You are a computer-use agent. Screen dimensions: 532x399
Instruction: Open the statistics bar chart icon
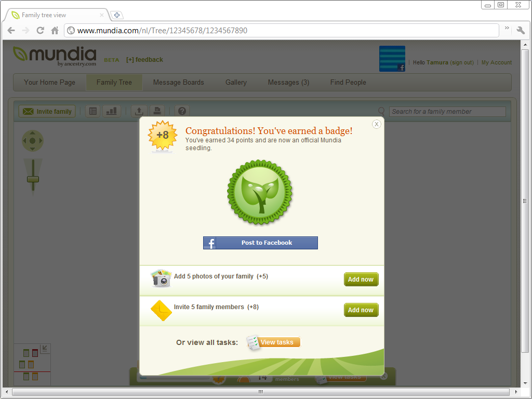click(111, 111)
